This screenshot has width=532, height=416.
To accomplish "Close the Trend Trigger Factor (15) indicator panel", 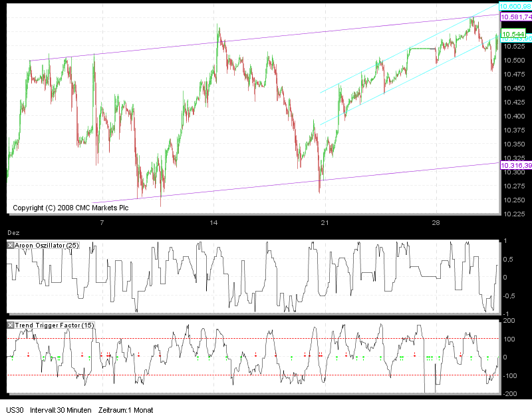I will [9, 326].
